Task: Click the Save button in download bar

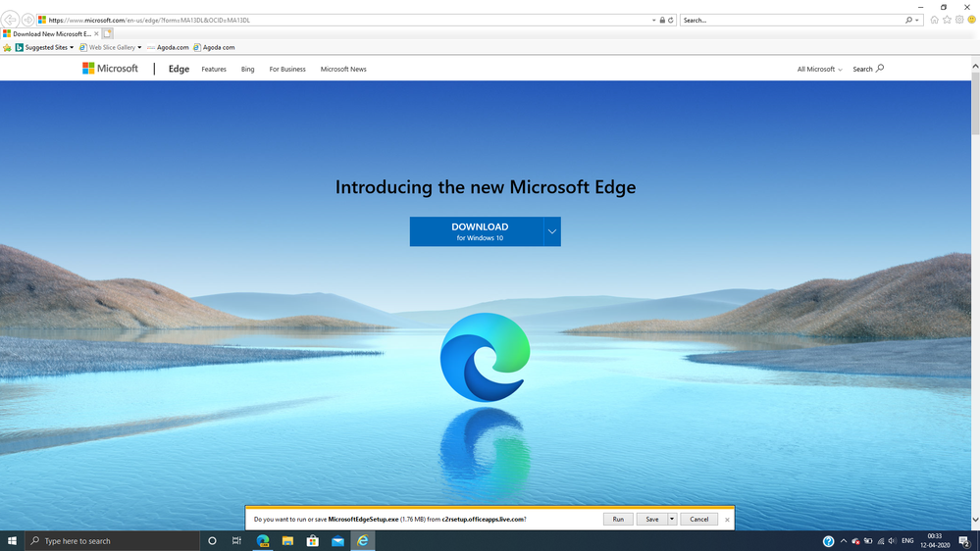Action: [x=652, y=520]
